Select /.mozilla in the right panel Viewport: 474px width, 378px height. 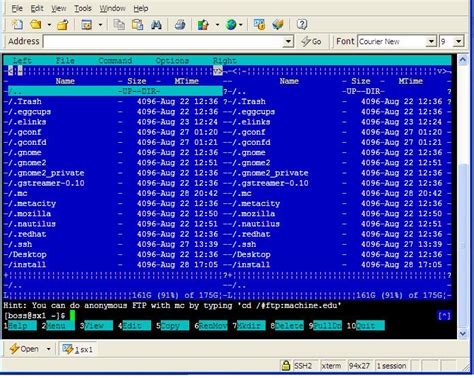pos(337,214)
